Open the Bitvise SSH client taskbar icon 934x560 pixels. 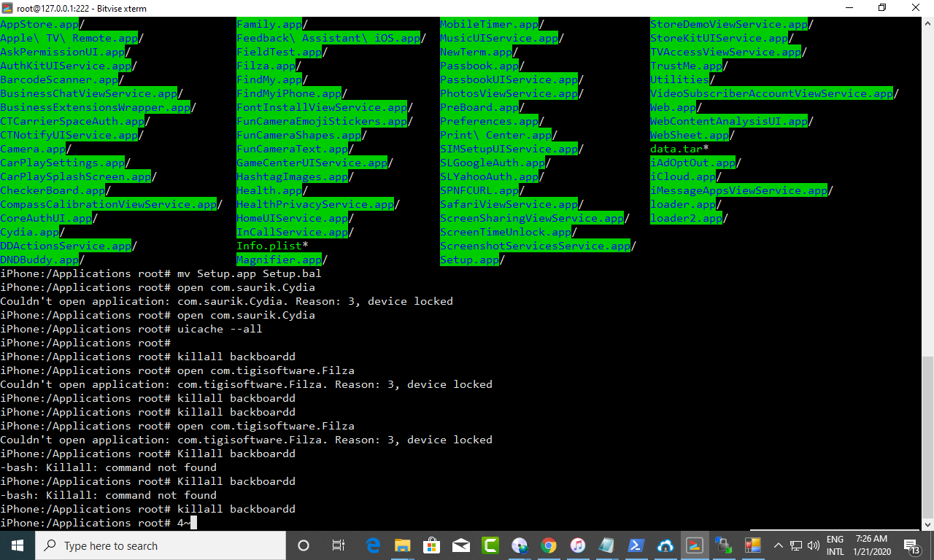[723, 545]
